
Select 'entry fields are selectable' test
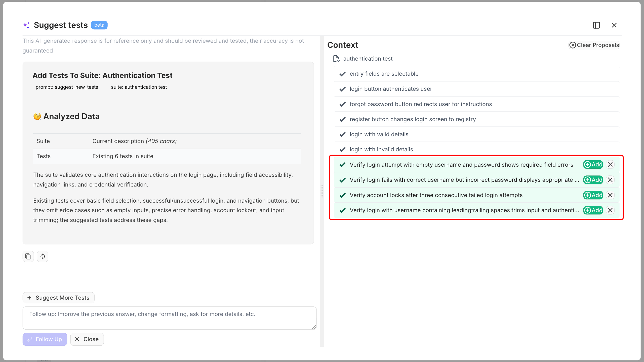[x=476, y=74]
